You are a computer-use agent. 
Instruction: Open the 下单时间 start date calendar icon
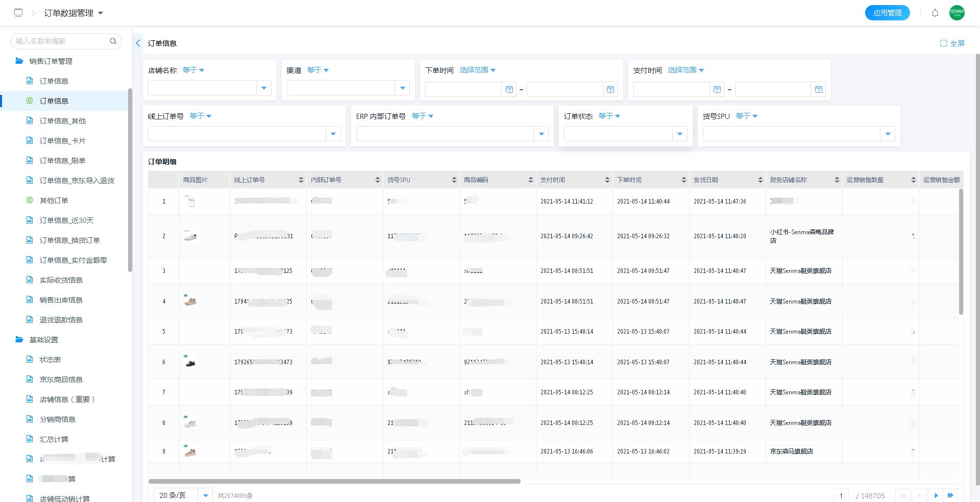(x=509, y=89)
